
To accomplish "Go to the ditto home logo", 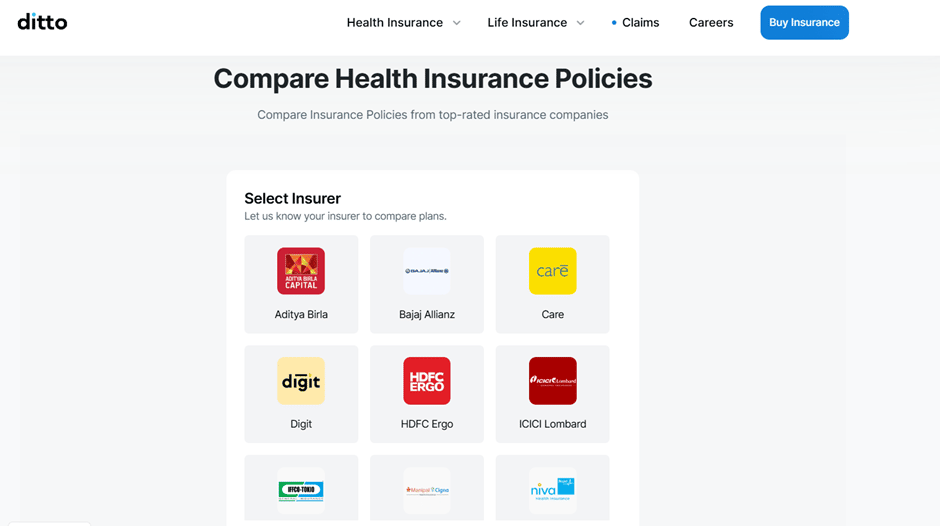I will tap(42, 22).
